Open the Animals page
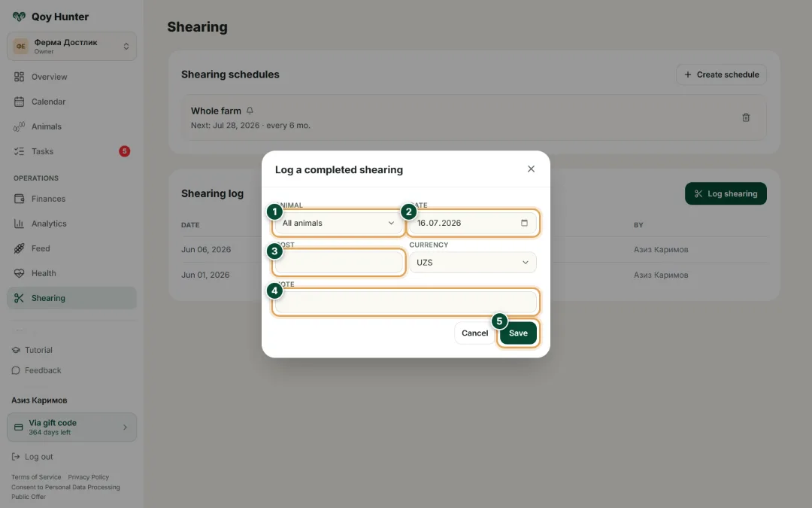Image resolution: width=812 pixels, height=508 pixels. click(71, 126)
